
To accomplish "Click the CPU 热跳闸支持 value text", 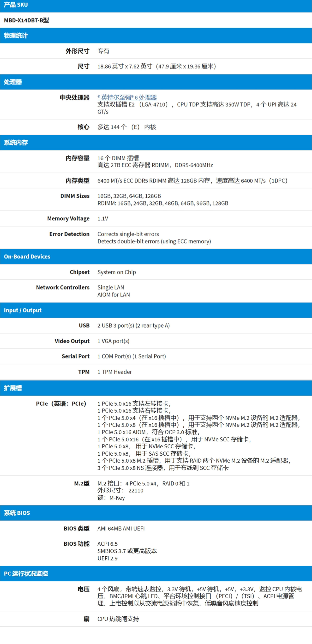I will pyautogui.click(x=118, y=619).
